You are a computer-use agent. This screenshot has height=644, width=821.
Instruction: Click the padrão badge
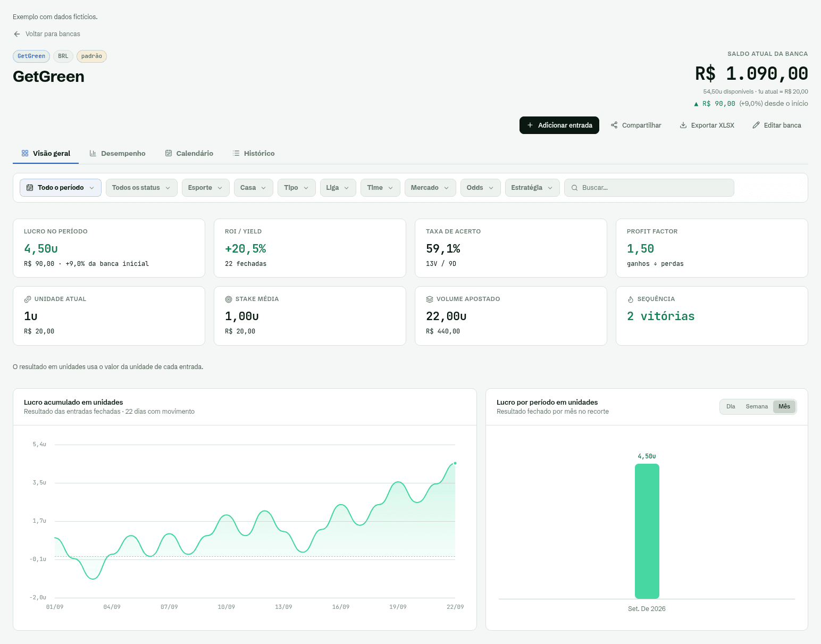91,56
